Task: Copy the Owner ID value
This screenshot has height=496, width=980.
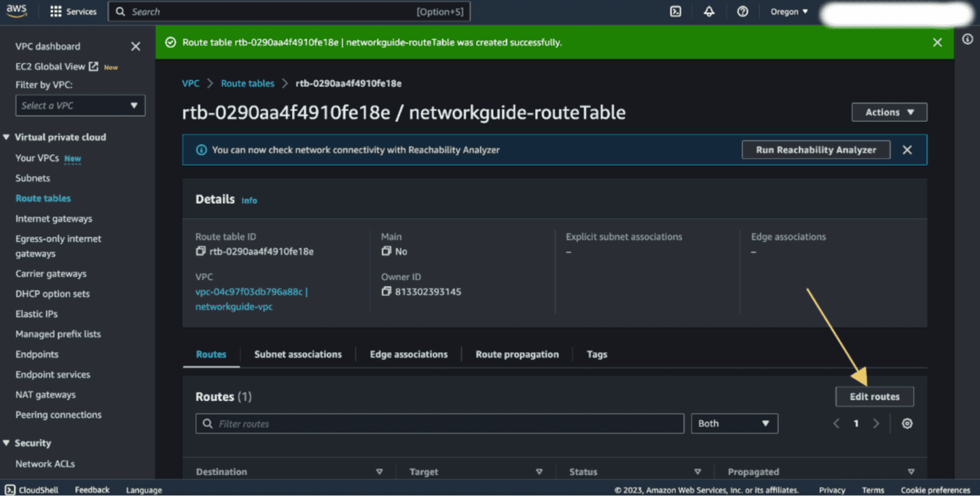Action: click(386, 292)
